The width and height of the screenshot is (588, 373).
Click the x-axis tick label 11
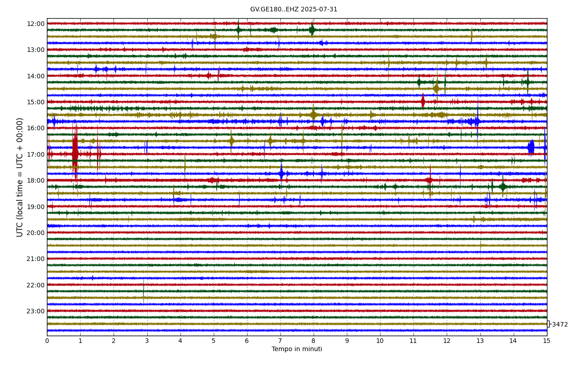[x=413, y=341]
